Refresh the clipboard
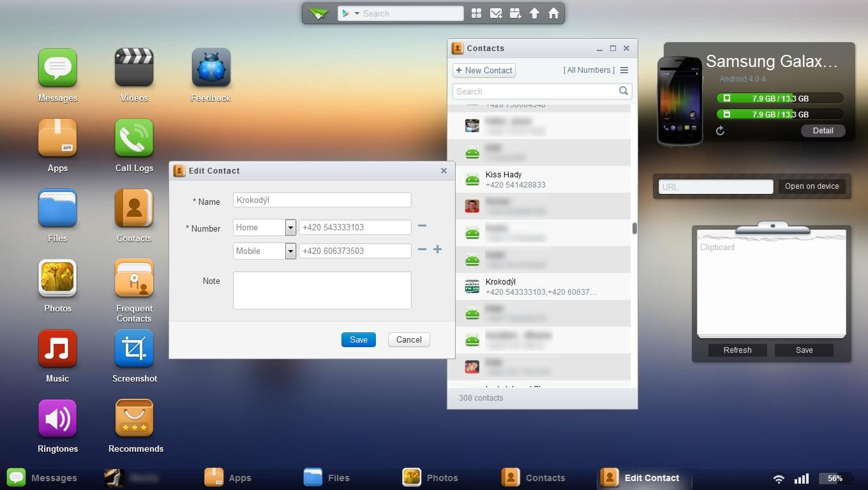 (x=737, y=350)
